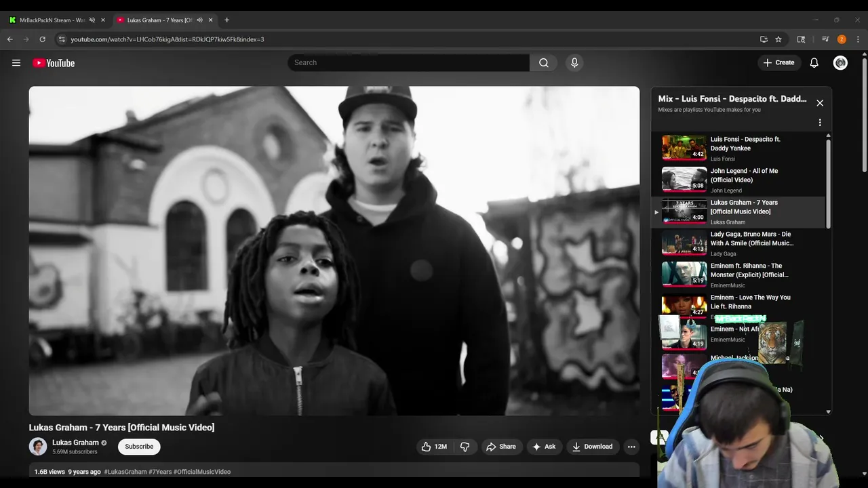Screen dimensions: 868x488
Task: Click the video title 'Lukas Graham - 7 Years'
Action: [x=121, y=428]
